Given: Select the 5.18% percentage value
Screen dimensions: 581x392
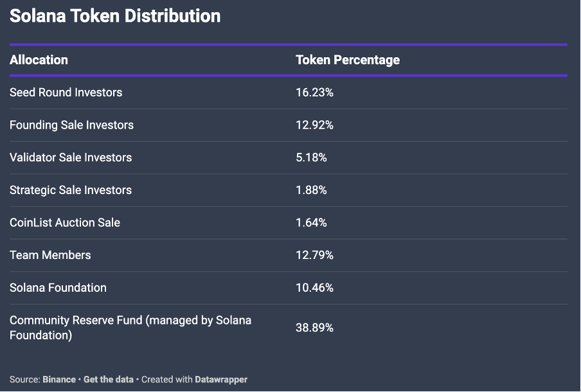Looking at the screenshot, I should pyautogui.click(x=311, y=157).
